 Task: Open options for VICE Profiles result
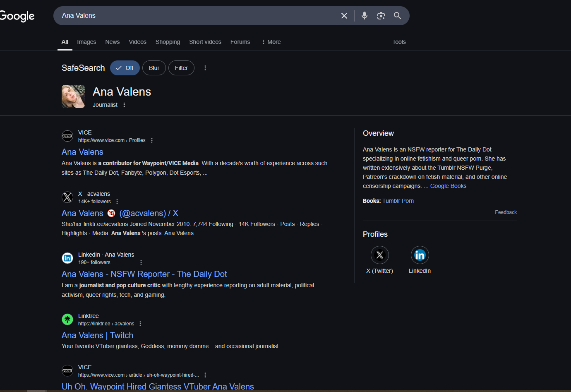pyautogui.click(x=152, y=140)
